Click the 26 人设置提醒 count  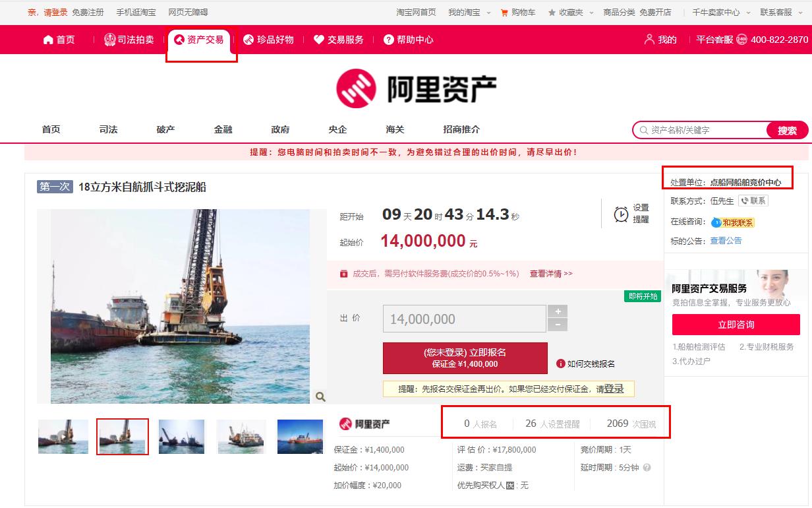tap(552, 424)
